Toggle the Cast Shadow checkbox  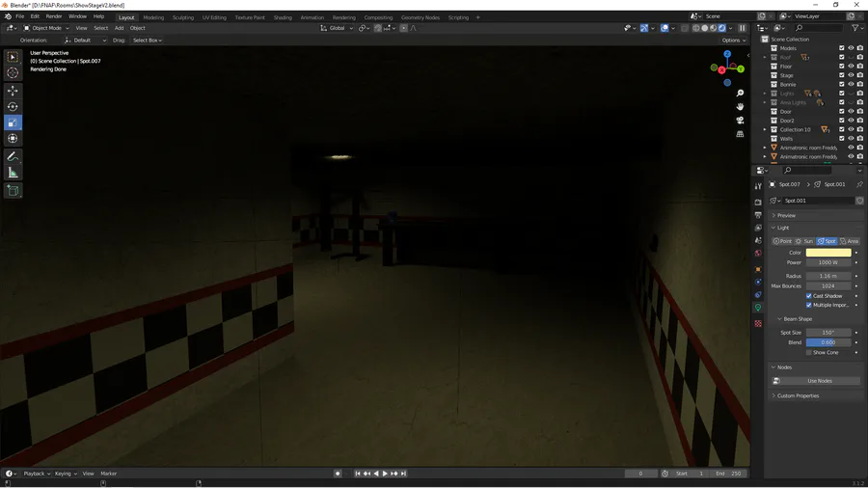809,296
